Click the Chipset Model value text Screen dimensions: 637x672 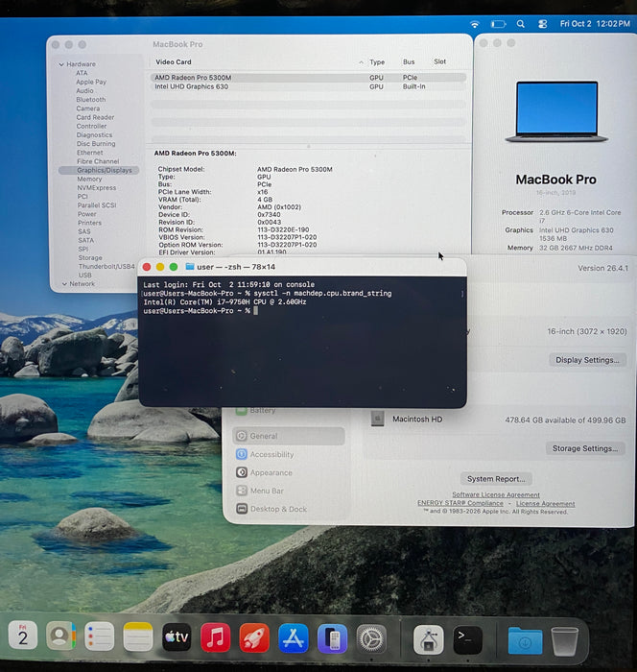(x=295, y=169)
